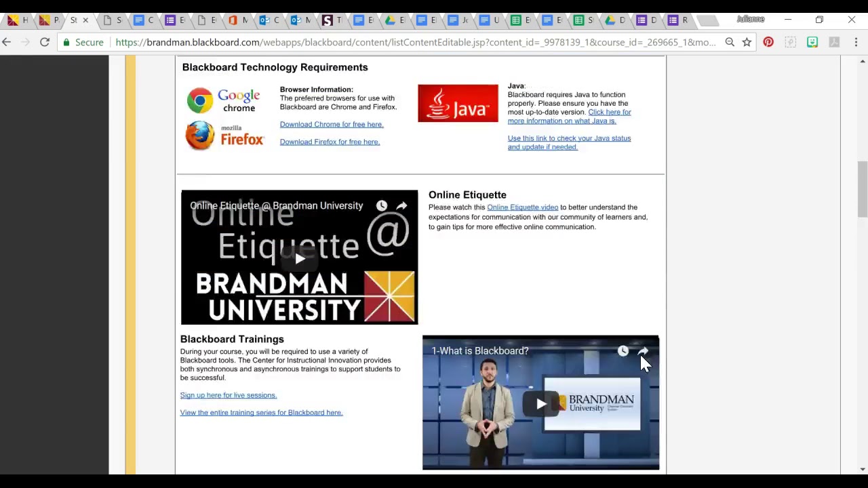Screen dimensions: 868x488
Task: Switch to the Google Sheets tab labeled S
Action: coord(584,20)
